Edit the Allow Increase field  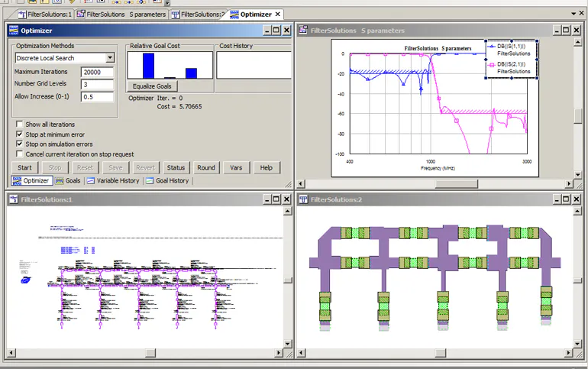(97, 97)
